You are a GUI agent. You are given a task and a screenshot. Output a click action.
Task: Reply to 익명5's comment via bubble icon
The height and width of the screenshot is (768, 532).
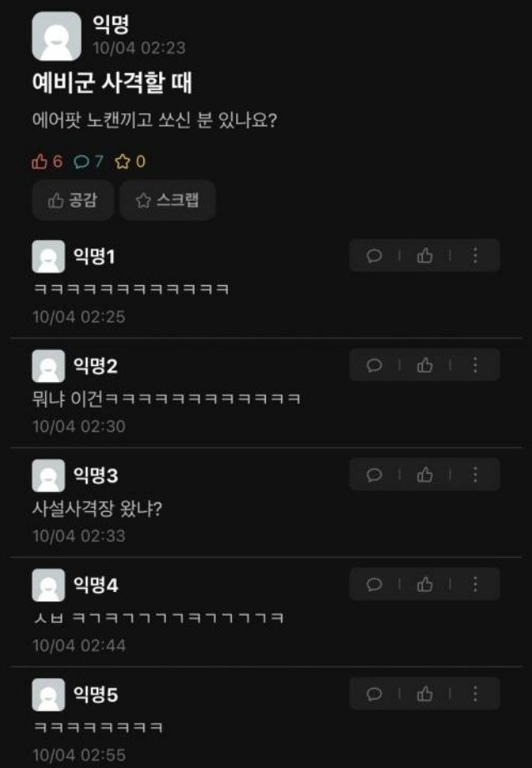(x=374, y=694)
